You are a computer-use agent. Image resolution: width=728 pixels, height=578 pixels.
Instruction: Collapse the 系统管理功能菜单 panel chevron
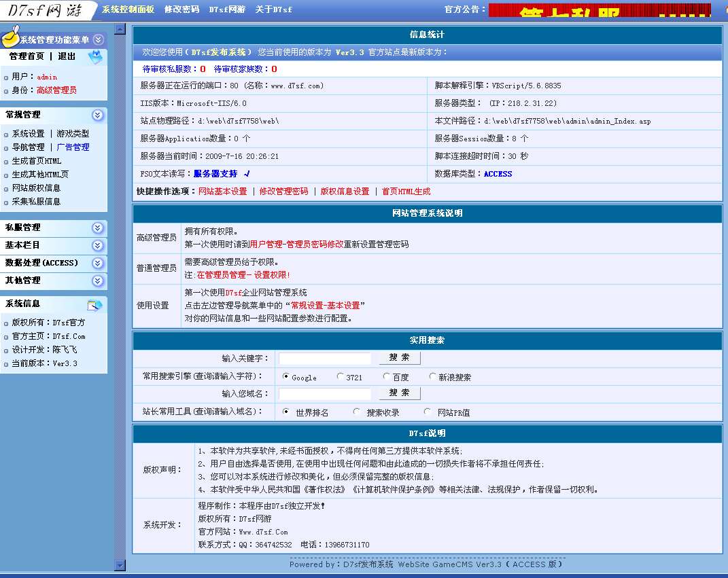(99, 40)
